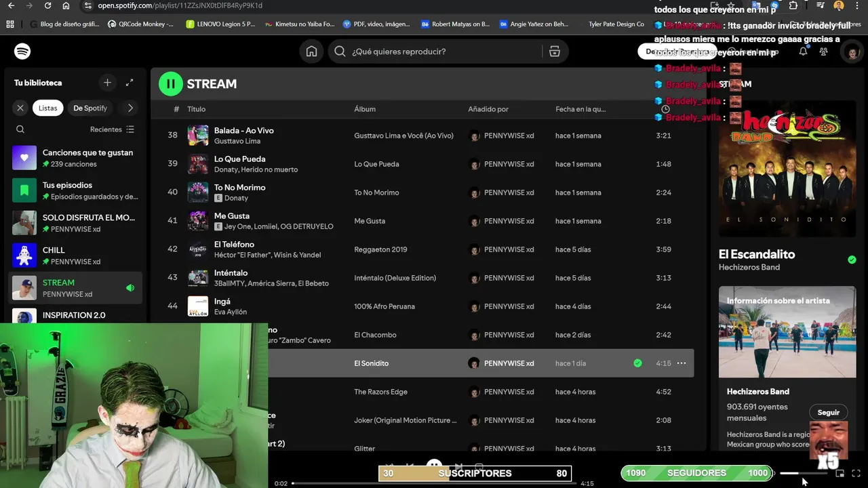The height and width of the screenshot is (488, 868).
Task: Open artist Jey One link
Action: (237, 226)
